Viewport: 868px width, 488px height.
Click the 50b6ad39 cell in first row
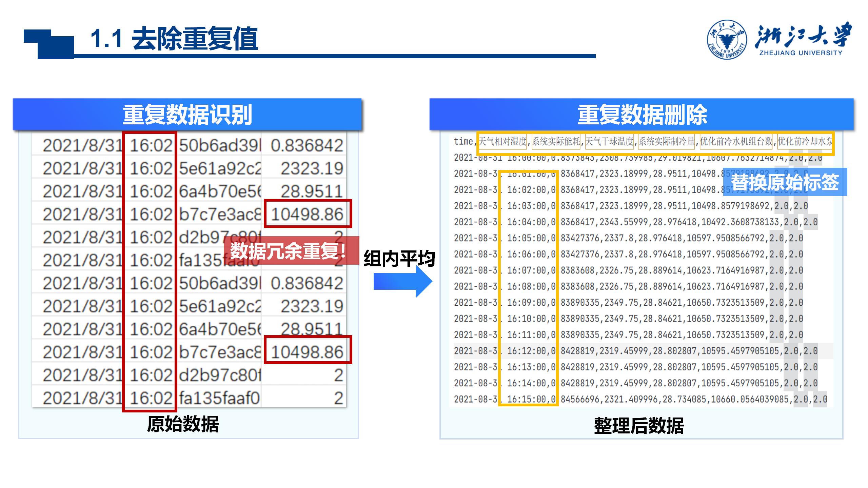(x=220, y=145)
